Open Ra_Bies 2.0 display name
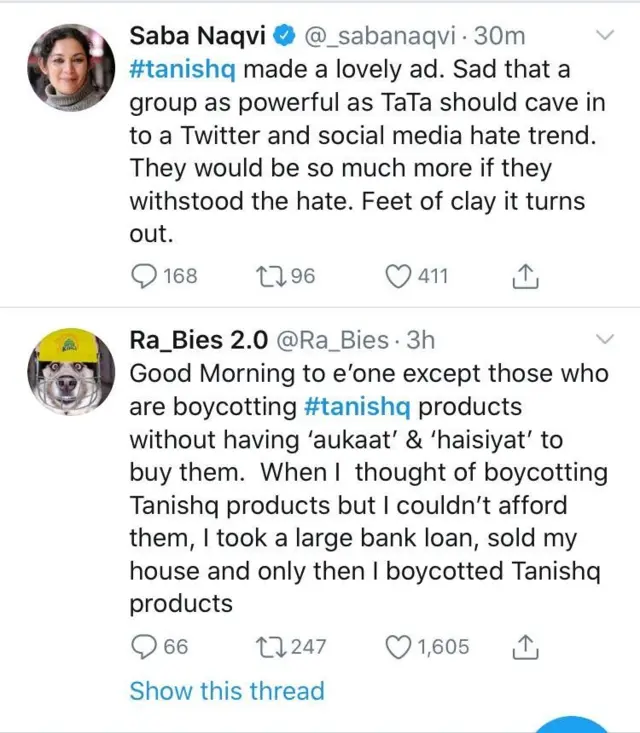The width and height of the screenshot is (640, 733). [198, 339]
